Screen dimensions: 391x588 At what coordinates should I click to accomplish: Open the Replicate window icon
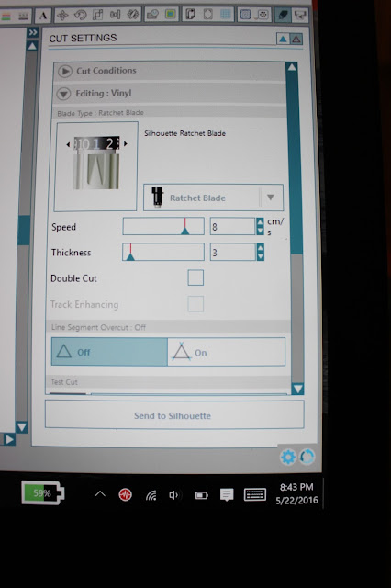click(x=132, y=15)
